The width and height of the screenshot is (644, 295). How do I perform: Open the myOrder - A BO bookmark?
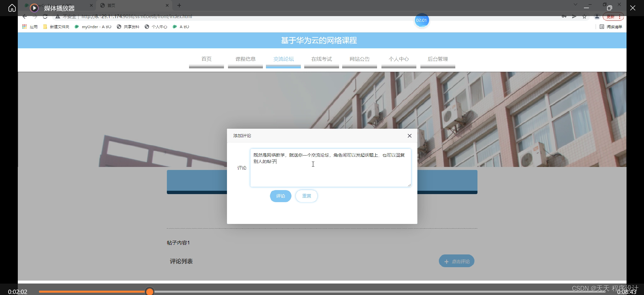[x=93, y=27]
